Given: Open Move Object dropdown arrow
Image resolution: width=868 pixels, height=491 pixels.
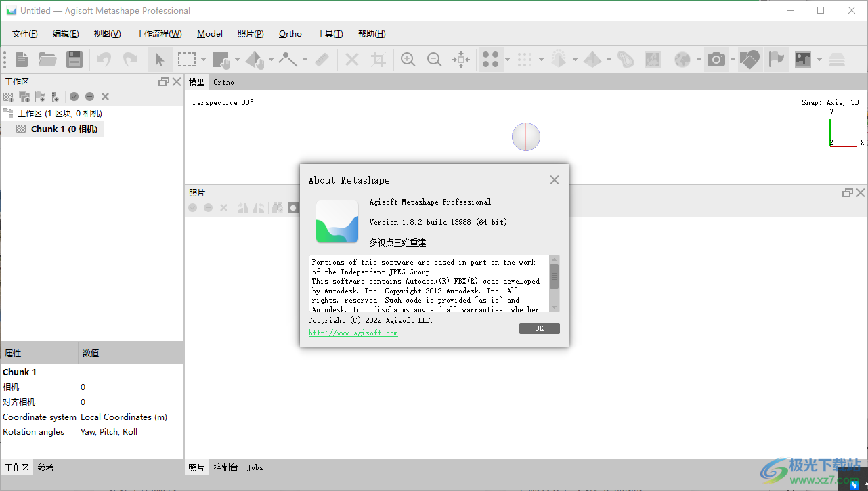Looking at the screenshot, I should pos(271,60).
